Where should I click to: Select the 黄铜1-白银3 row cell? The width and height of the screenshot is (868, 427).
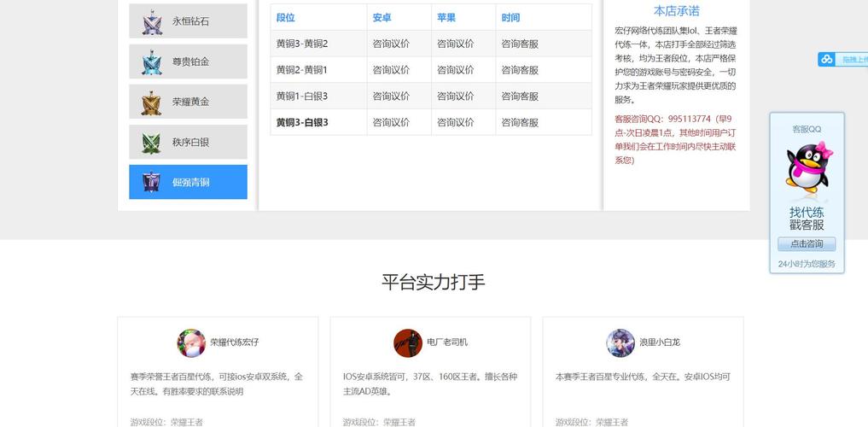[318, 97]
